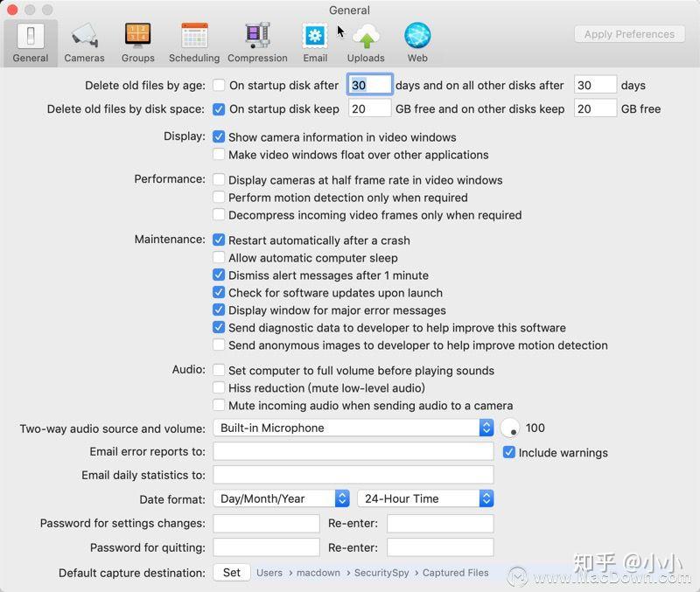Screen dimensions: 700x592
Task: Select the Uploads icon
Action: [x=366, y=39]
